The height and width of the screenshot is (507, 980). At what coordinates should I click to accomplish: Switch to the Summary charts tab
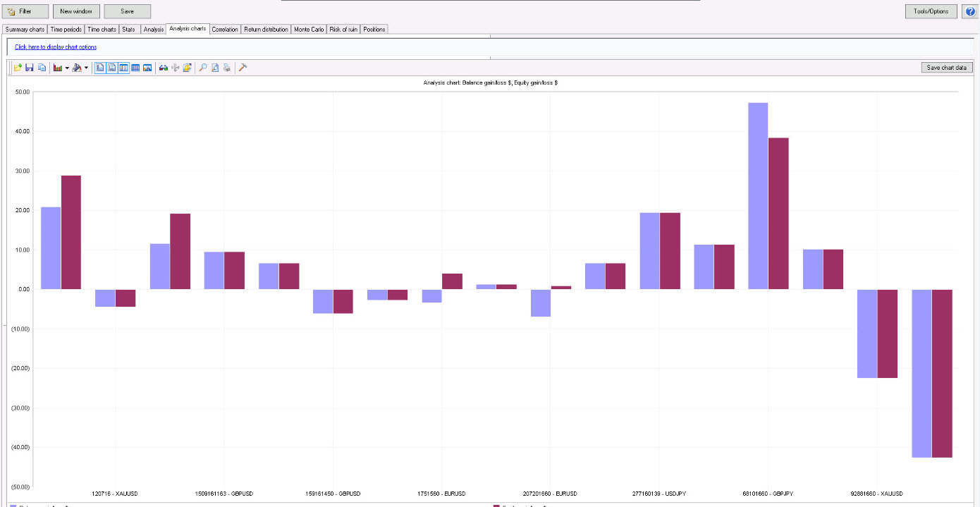(x=25, y=29)
